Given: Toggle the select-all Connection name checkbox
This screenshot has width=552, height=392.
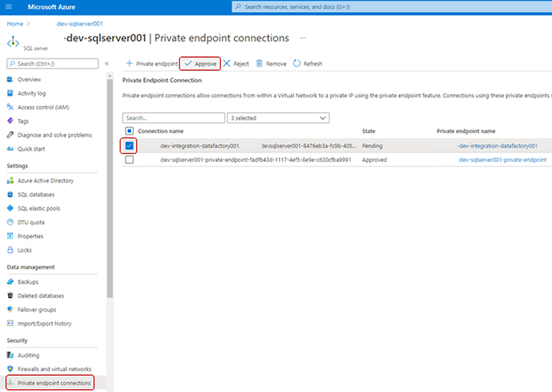Looking at the screenshot, I should pyautogui.click(x=129, y=131).
